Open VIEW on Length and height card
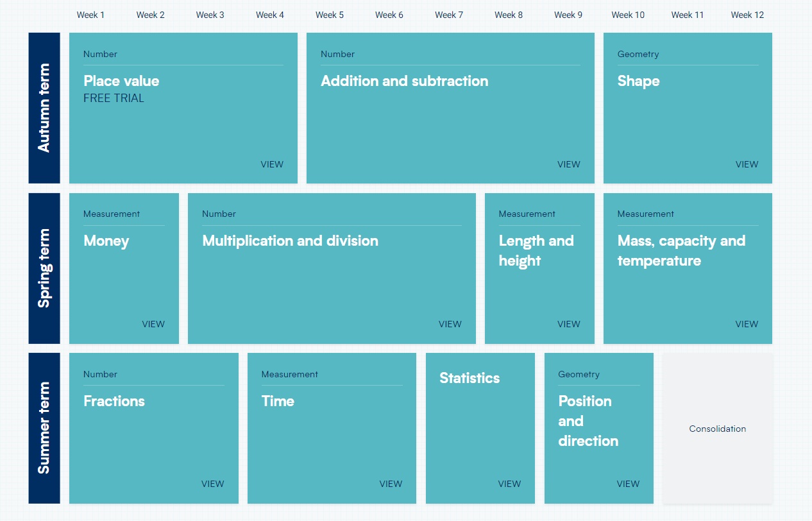The height and width of the screenshot is (521, 812). (x=569, y=324)
